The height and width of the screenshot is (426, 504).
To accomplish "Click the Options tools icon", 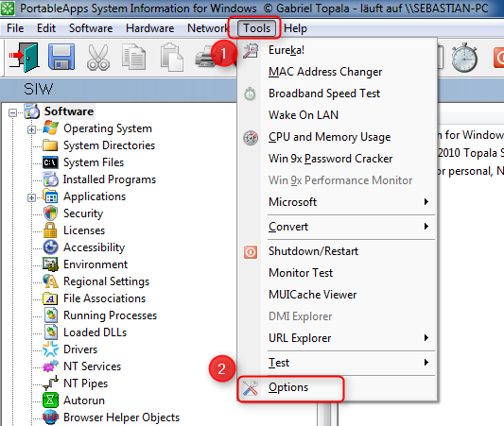I will 251,388.
